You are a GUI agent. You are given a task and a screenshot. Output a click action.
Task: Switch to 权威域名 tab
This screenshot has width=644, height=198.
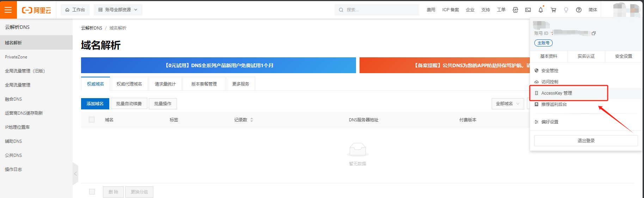click(x=96, y=84)
